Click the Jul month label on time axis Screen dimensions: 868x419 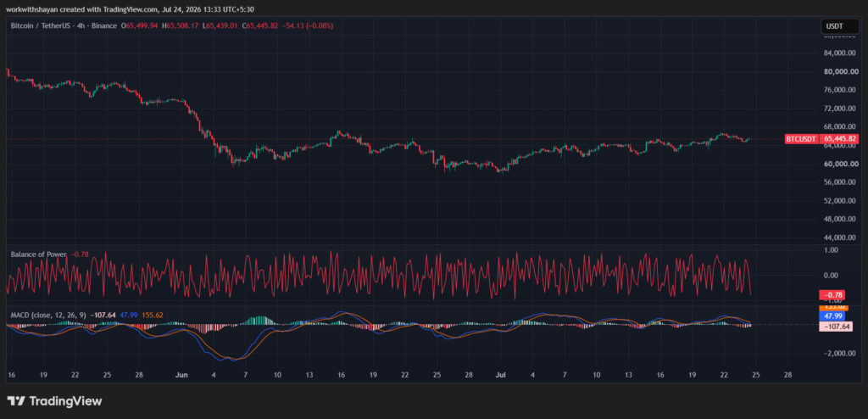502,375
